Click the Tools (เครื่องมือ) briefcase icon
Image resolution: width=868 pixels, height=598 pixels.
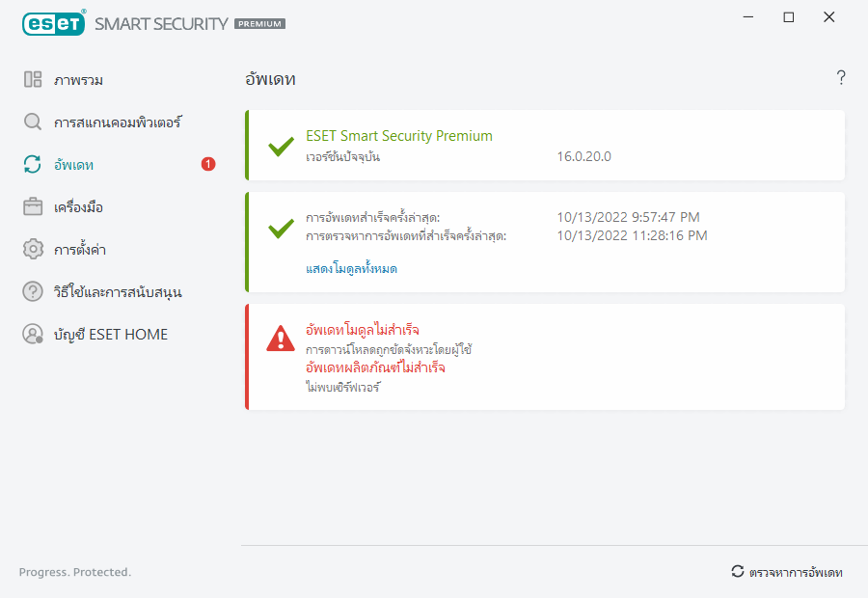pos(33,207)
